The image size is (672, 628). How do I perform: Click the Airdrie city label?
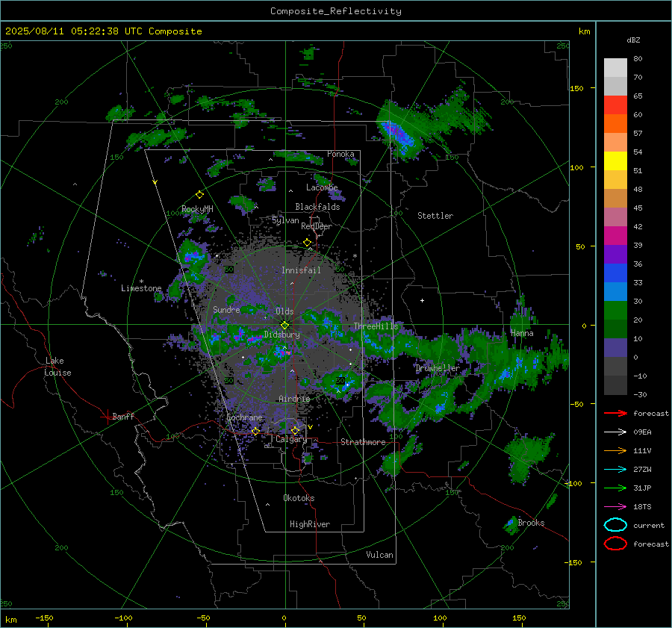[294, 399]
